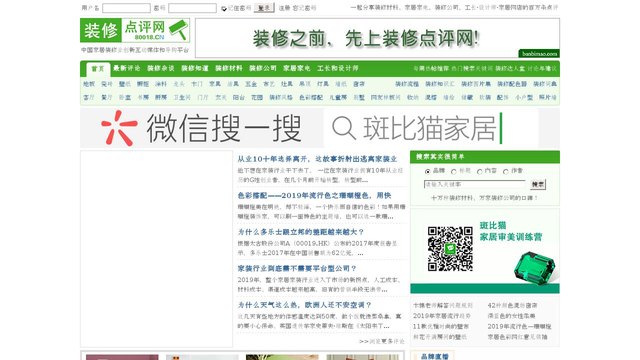The height and width of the screenshot is (360, 640).
Task: Focus the 密码 password field
Action: (x=192, y=8)
